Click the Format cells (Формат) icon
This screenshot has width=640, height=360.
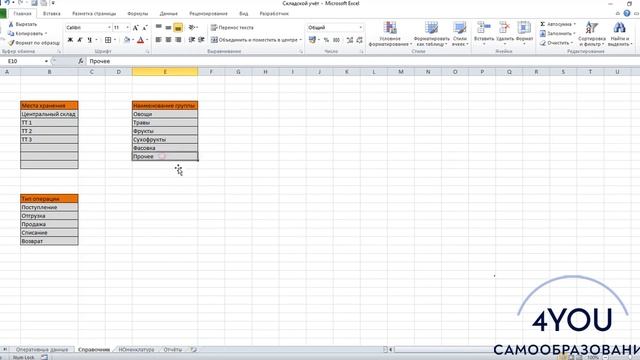(x=524, y=27)
